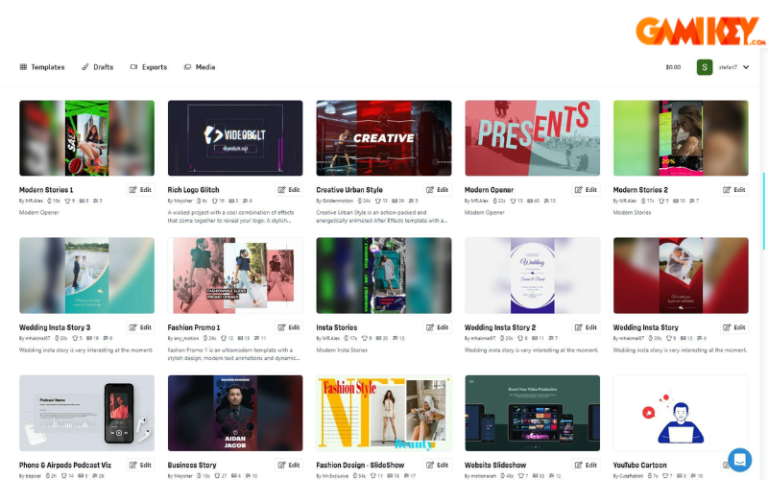Click the Drafts pencil icon
Viewport: 768px width, 480px height.
click(85, 67)
